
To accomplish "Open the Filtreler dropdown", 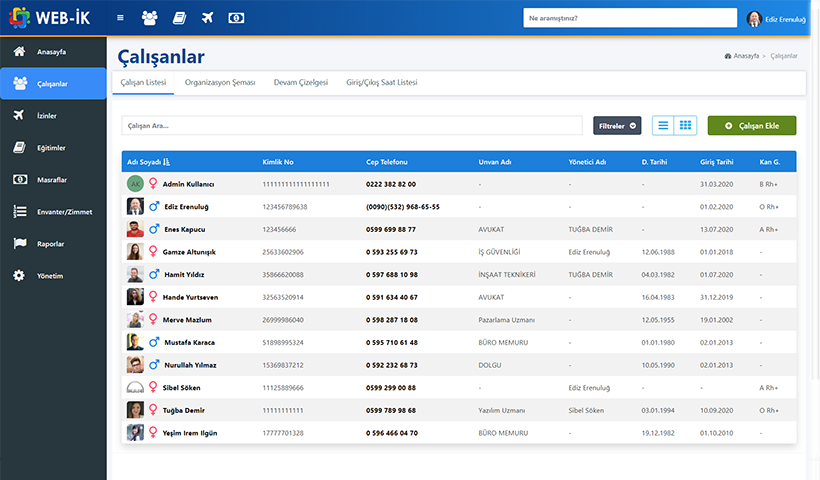I will coord(617,125).
